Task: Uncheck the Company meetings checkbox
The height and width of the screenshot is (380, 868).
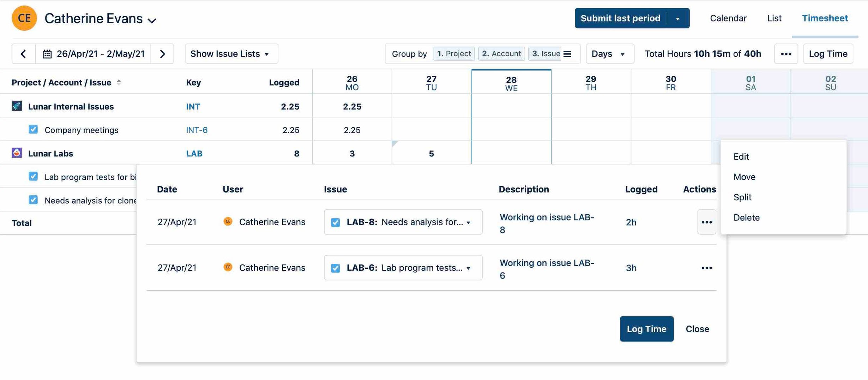Action: (x=33, y=129)
